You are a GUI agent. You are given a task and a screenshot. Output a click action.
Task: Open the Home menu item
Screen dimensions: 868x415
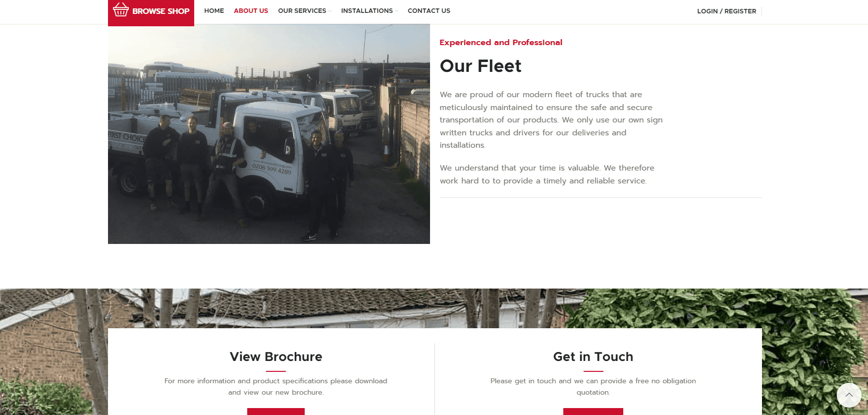(x=214, y=10)
